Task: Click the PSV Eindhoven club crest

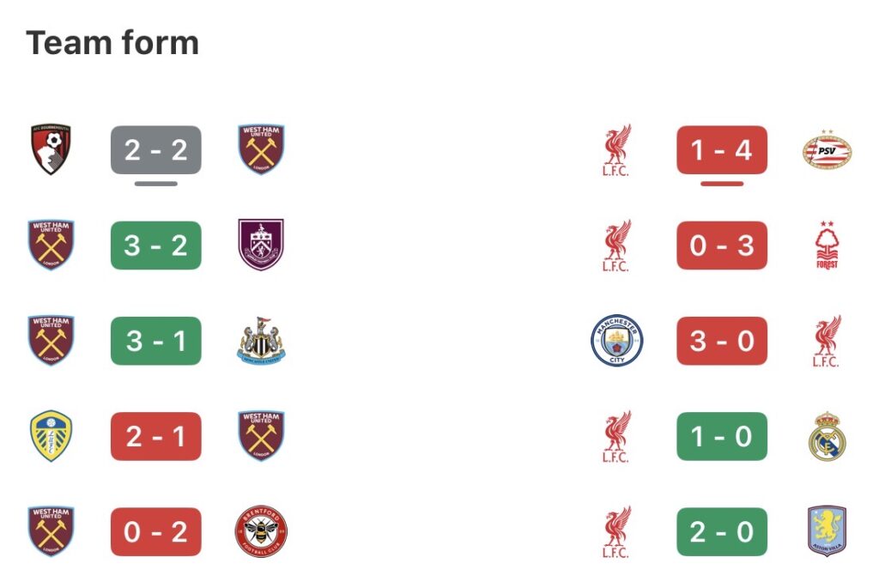Action: pos(827,150)
